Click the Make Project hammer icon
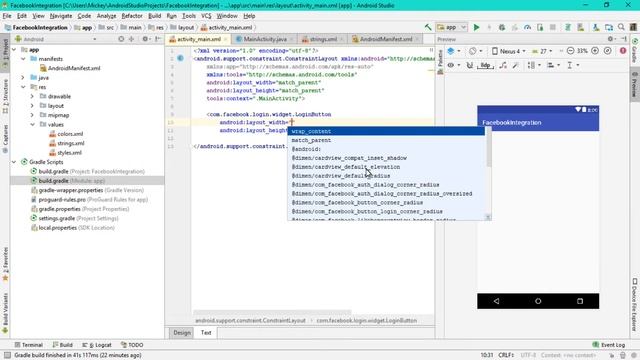 click(x=428, y=27)
